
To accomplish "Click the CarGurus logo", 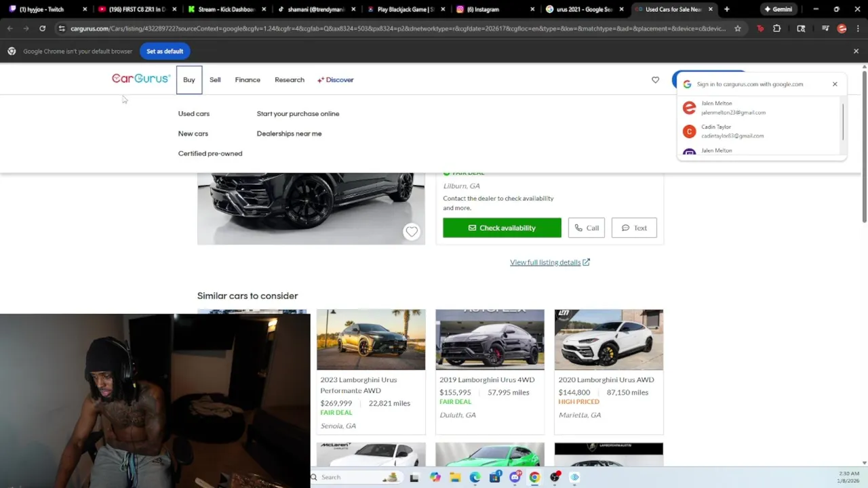I will click(x=141, y=79).
